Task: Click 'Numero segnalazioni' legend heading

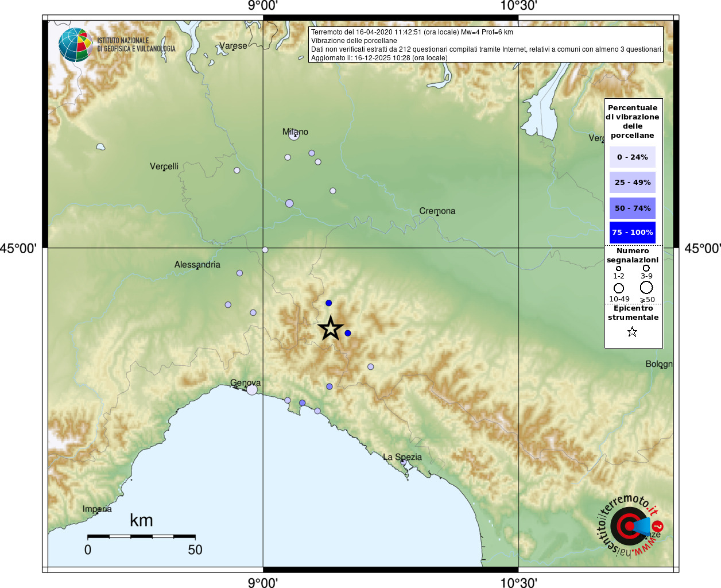Action: pyautogui.click(x=633, y=255)
